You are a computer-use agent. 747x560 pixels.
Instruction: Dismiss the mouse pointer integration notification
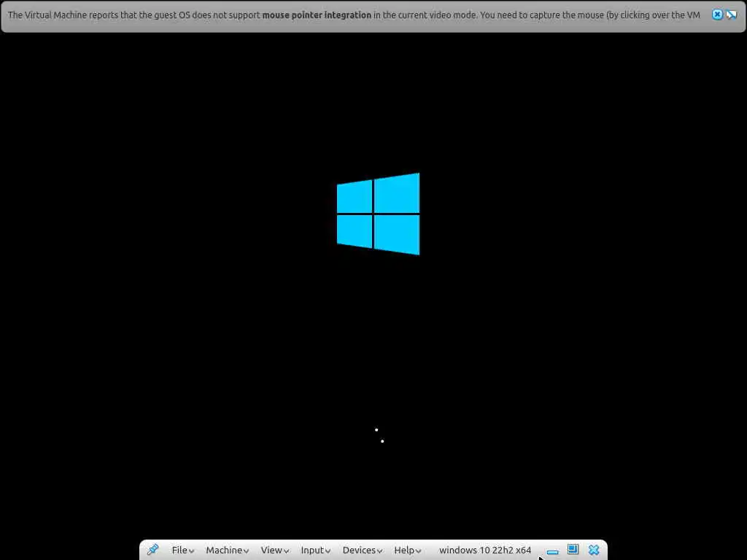[717, 15]
